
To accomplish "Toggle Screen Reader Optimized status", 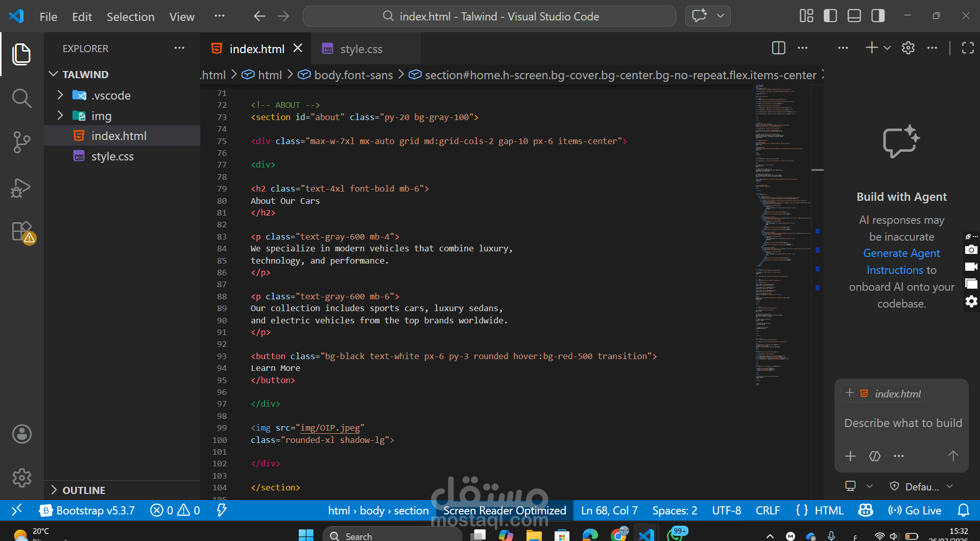I will [505, 510].
